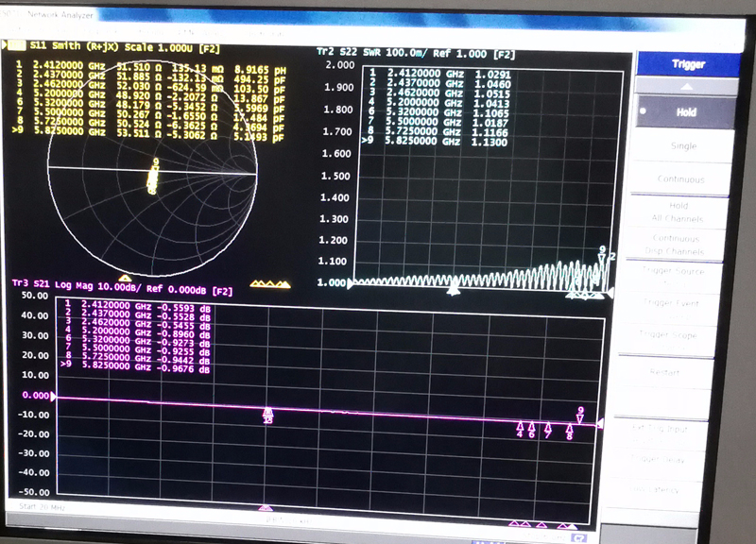Click the marker cluster on Smith chart
The height and width of the screenshot is (544, 756).
pos(152,176)
